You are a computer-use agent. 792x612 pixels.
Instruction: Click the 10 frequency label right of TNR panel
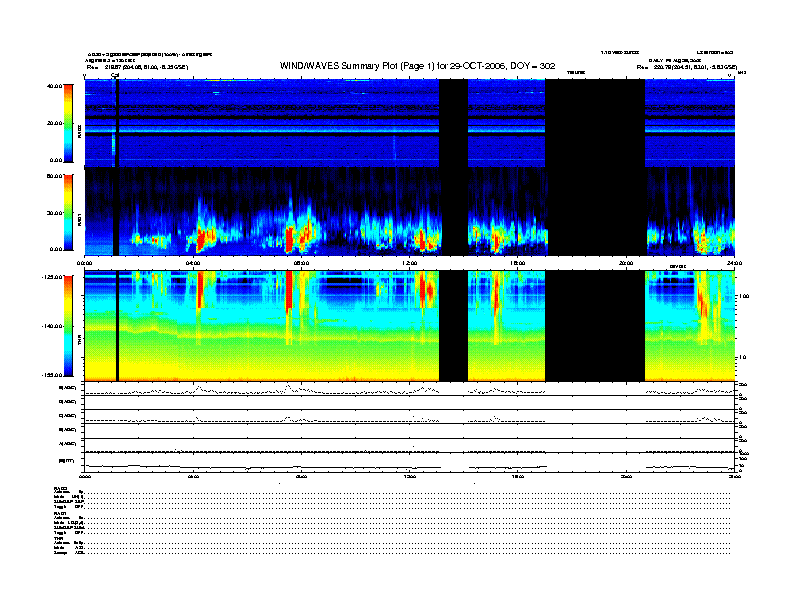[x=742, y=358]
